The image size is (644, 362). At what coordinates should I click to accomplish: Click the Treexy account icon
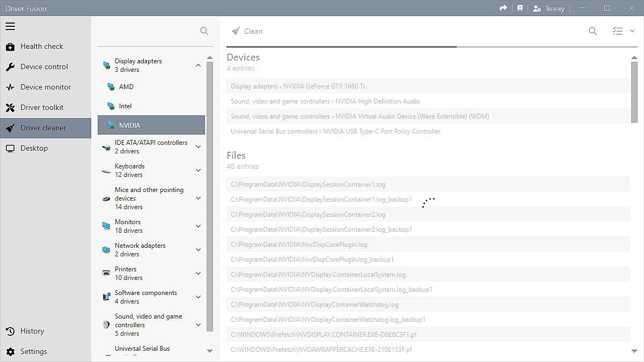coord(537,9)
